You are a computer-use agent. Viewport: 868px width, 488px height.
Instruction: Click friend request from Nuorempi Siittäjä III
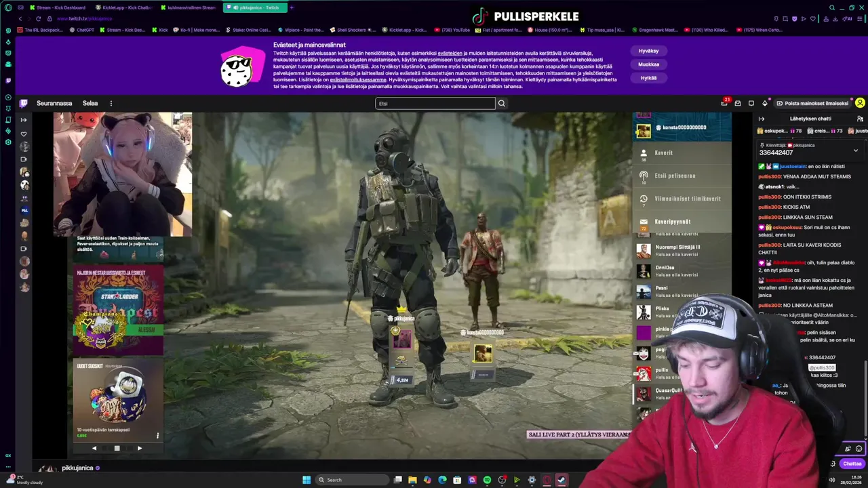[x=682, y=250]
